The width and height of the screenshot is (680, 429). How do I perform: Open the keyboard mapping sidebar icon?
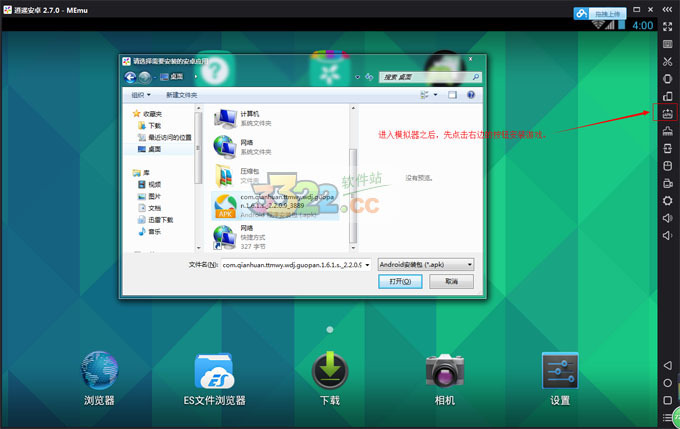[x=667, y=44]
